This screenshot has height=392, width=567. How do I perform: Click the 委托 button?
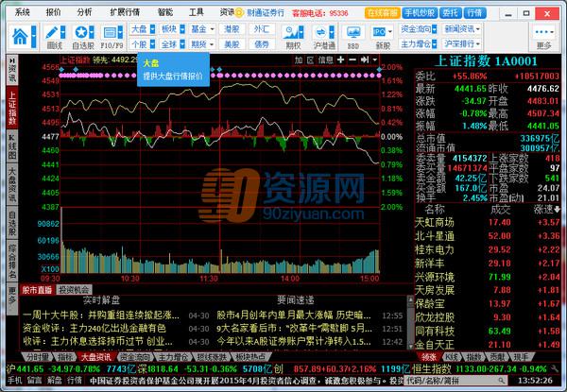tap(450, 13)
